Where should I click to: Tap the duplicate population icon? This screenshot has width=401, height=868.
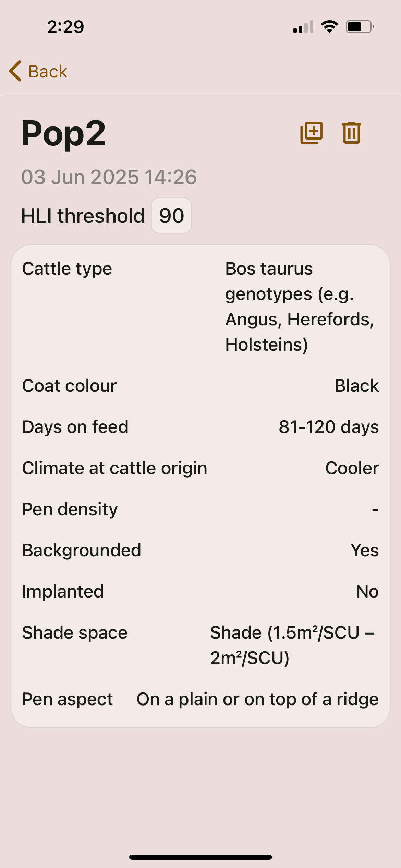(312, 133)
